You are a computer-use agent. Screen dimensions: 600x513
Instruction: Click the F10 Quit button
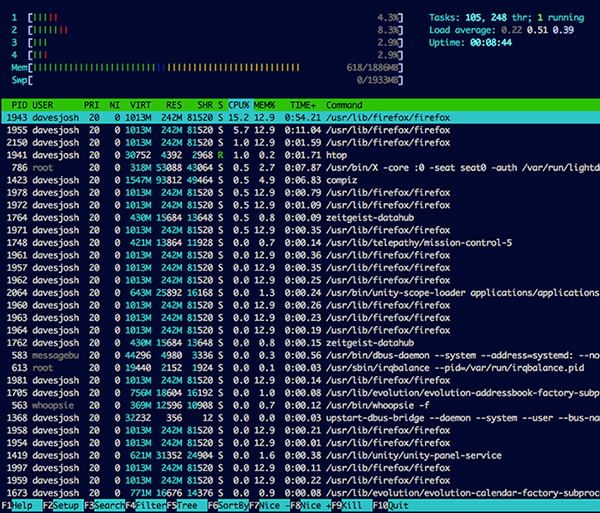(391, 505)
